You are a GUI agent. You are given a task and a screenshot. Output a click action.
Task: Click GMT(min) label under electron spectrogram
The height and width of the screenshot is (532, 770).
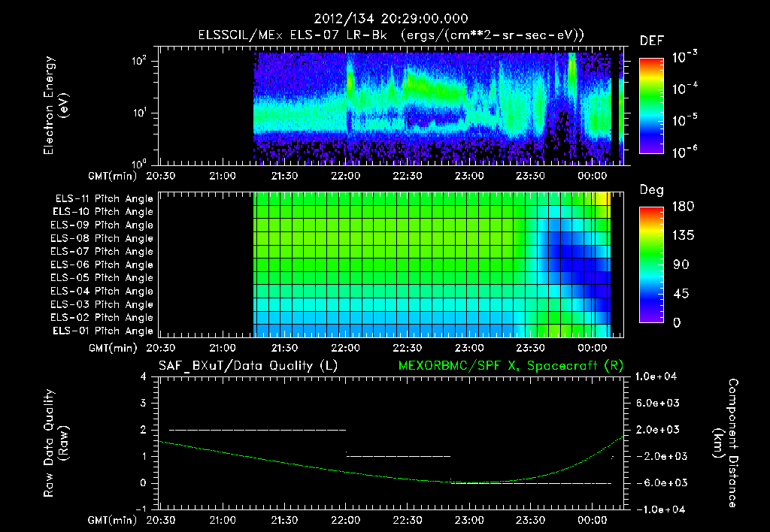(x=113, y=176)
